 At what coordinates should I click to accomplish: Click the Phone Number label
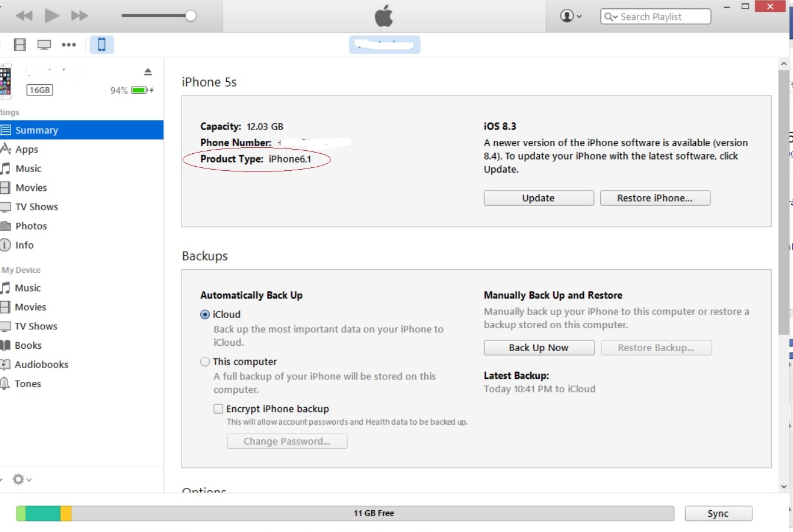point(236,143)
